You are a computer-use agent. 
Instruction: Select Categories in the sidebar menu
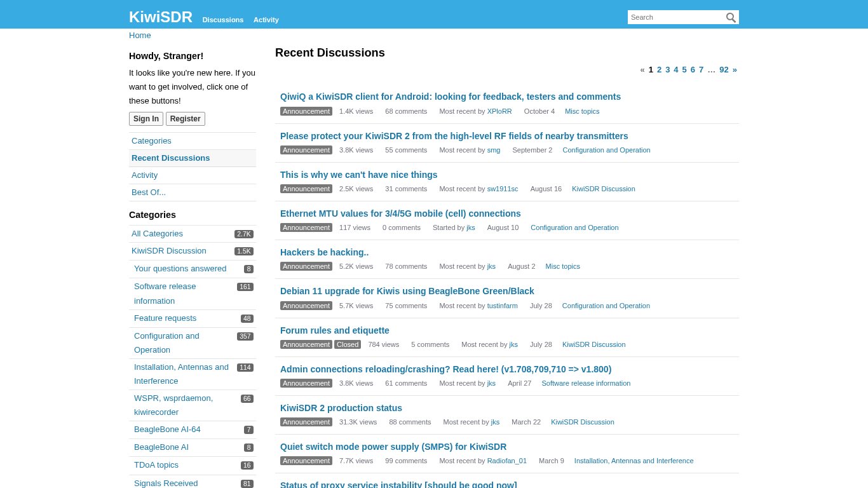(193, 141)
